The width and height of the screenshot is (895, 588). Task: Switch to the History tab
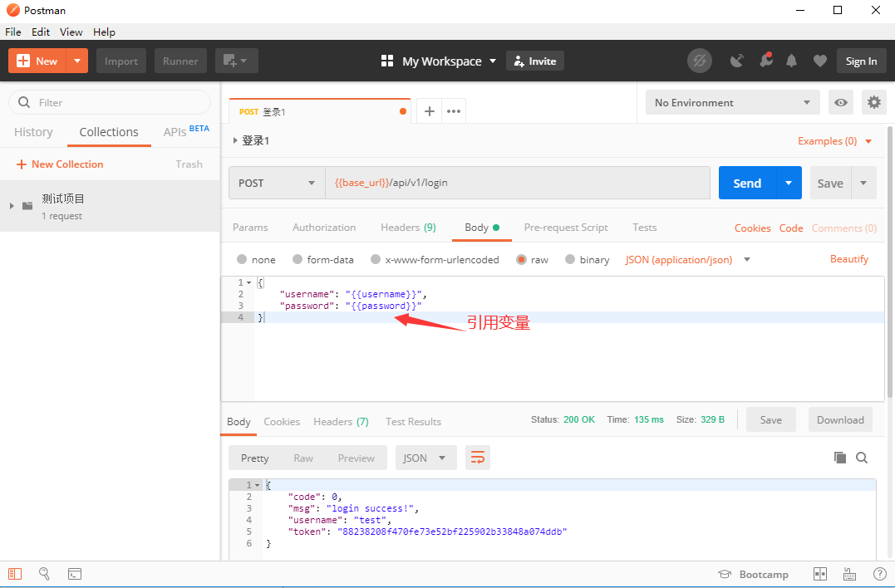click(33, 132)
